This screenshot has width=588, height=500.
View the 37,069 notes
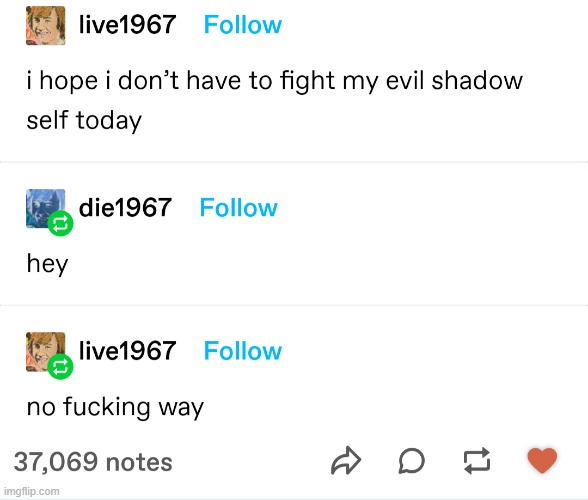tap(93, 461)
